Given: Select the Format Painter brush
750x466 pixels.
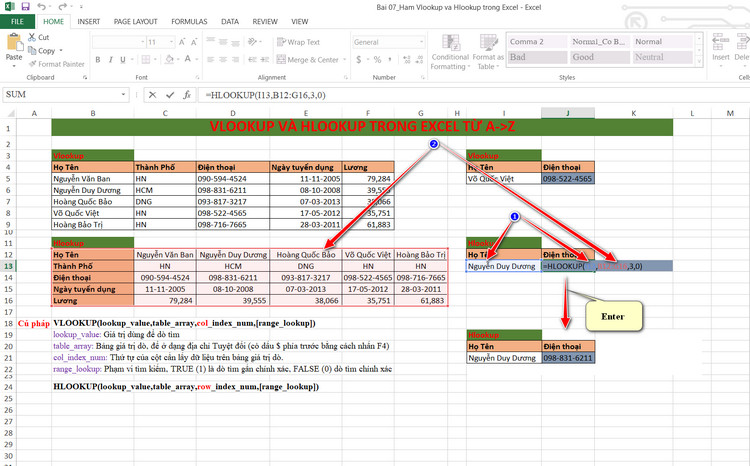Looking at the screenshot, I should [33, 64].
